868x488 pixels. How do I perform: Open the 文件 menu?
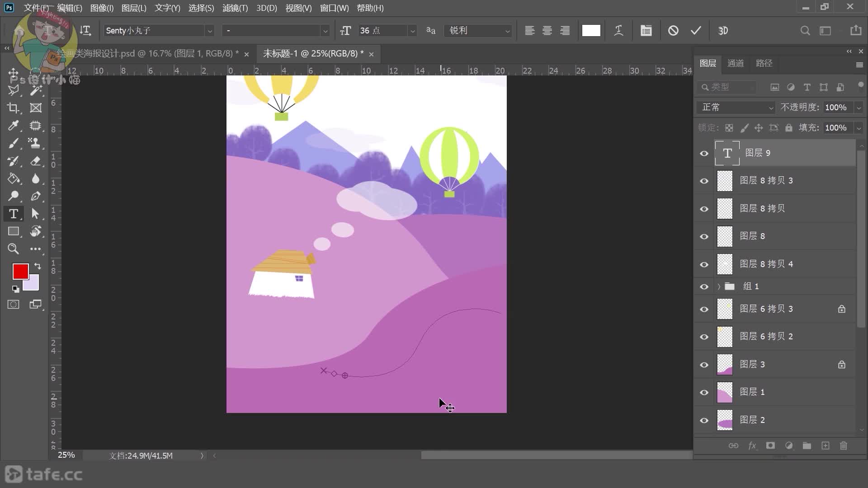(x=36, y=8)
